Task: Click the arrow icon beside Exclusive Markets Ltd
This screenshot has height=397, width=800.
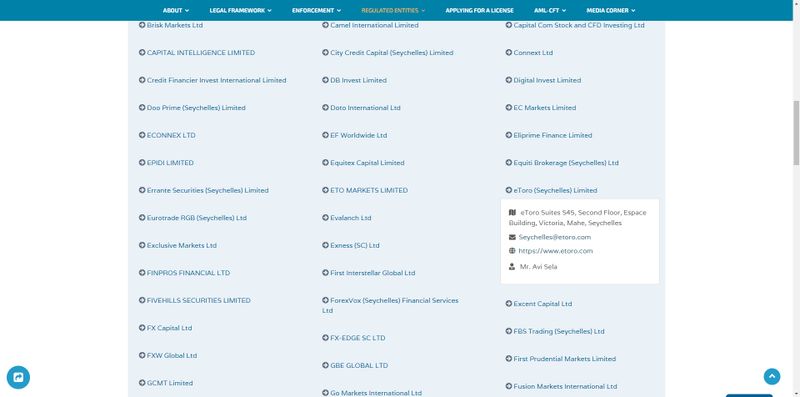Action: tap(142, 245)
